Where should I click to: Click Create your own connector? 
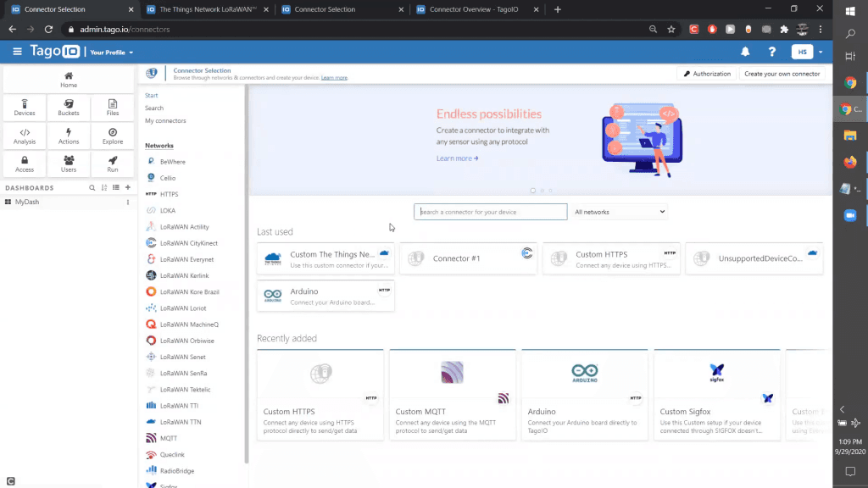pos(783,73)
